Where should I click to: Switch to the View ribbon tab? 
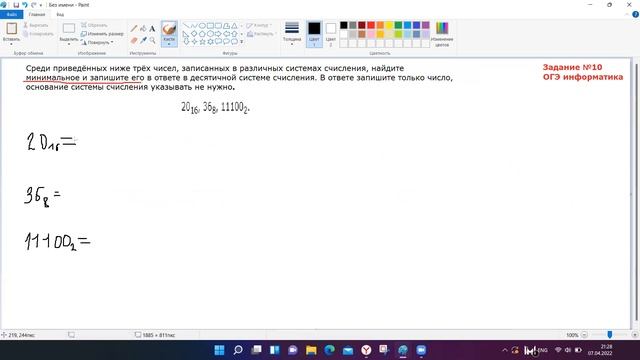[60, 14]
